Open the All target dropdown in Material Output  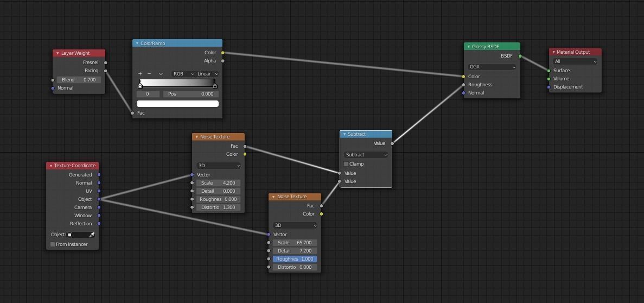point(575,62)
